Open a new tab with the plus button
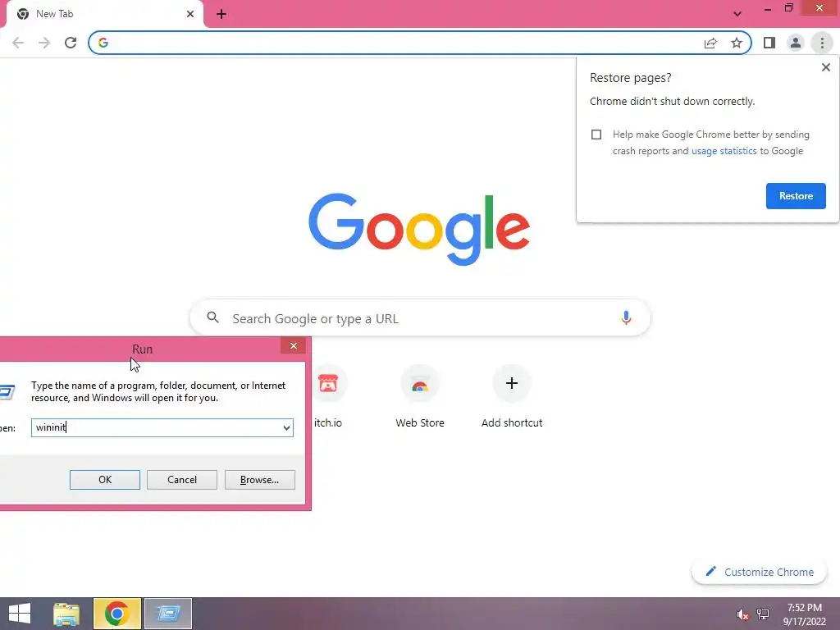 coord(221,14)
